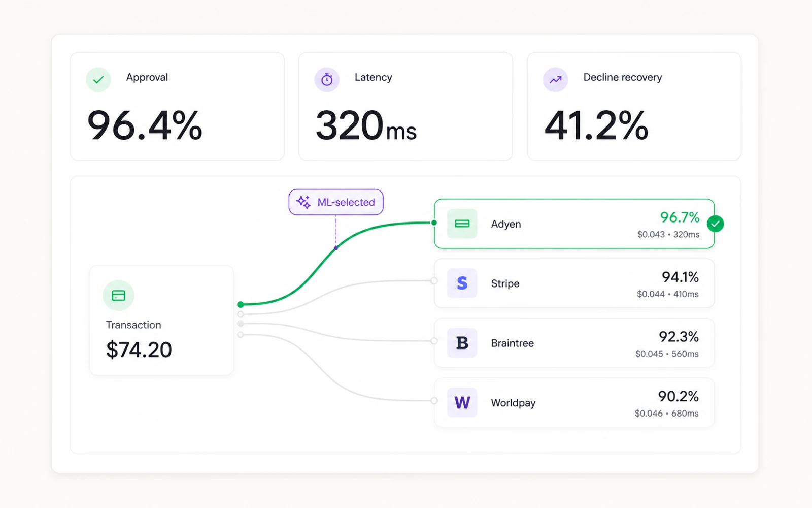Click the Worldpay 90.2% approval rate
The width and height of the screenshot is (812, 508).
click(x=679, y=396)
